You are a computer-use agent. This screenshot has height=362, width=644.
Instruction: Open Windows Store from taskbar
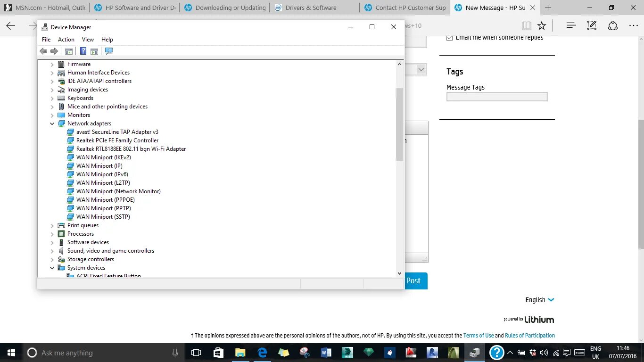(218, 353)
